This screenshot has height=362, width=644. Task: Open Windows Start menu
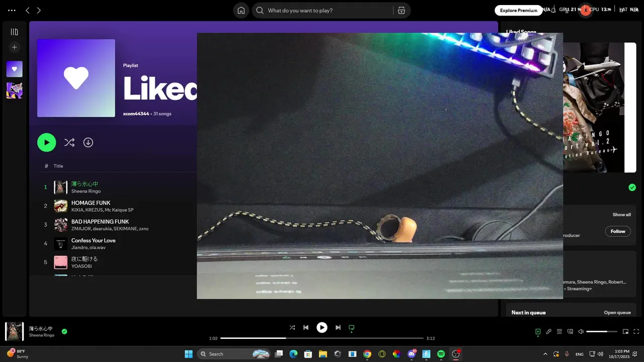[189, 354]
